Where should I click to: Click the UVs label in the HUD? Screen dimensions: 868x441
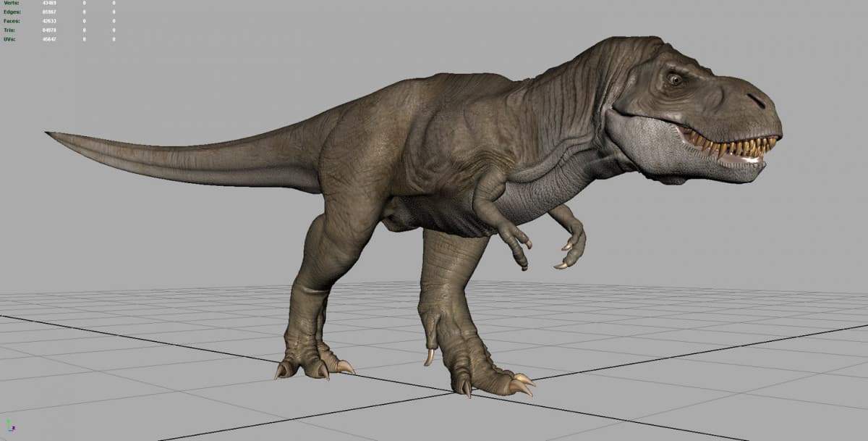click(11, 39)
